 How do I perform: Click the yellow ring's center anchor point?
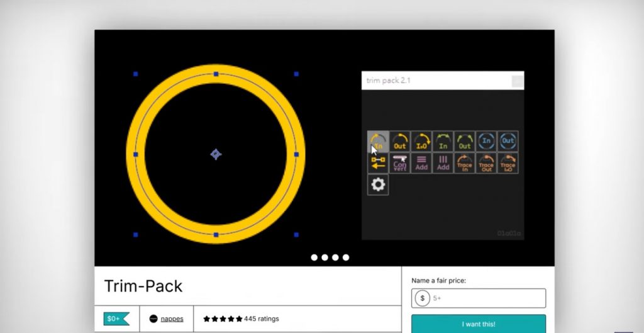pyautogui.click(x=216, y=154)
